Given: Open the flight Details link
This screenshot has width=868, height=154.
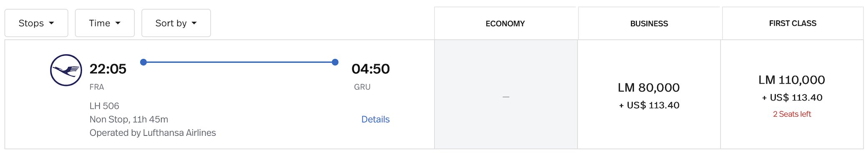Looking at the screenshot, I should [x=375, y=119].
